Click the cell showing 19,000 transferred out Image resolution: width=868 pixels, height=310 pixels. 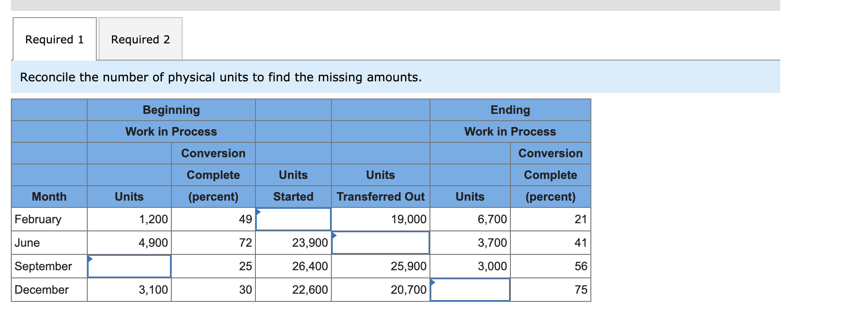[x=380, y=219]
